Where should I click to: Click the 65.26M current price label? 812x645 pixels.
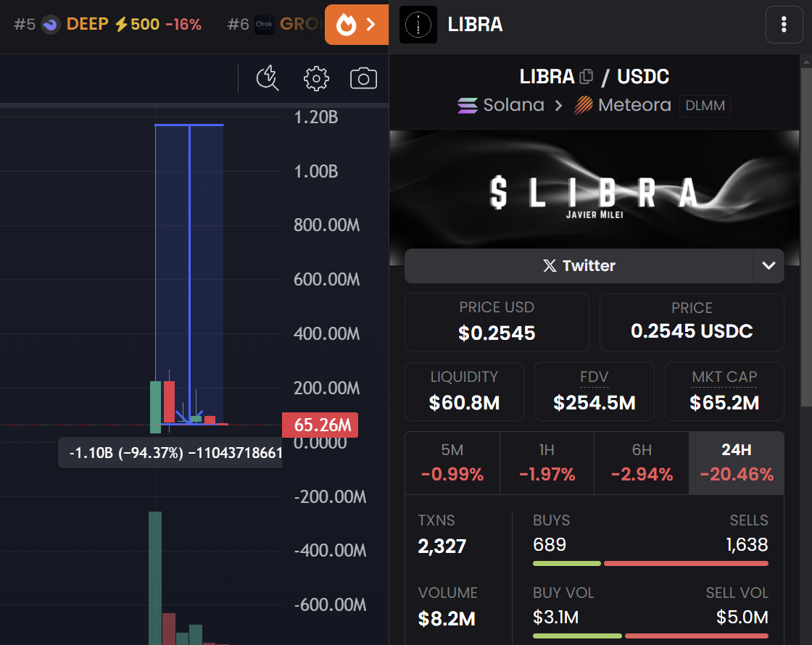320,425
